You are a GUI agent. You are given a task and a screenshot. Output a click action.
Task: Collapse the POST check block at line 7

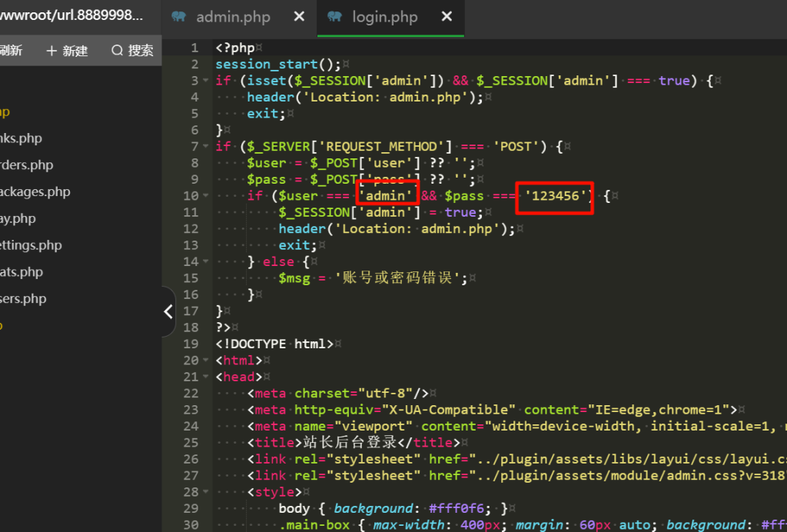point(205,146)
